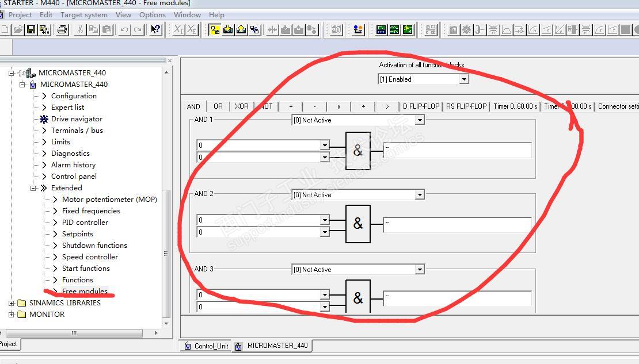Image resolution: width=639 pixels, height=364 pixels.
Task: Expand the MONITOR folder
Action: 12,315
